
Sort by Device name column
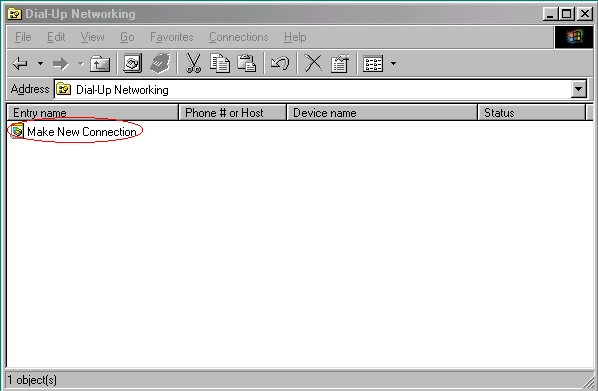point(382,113)
